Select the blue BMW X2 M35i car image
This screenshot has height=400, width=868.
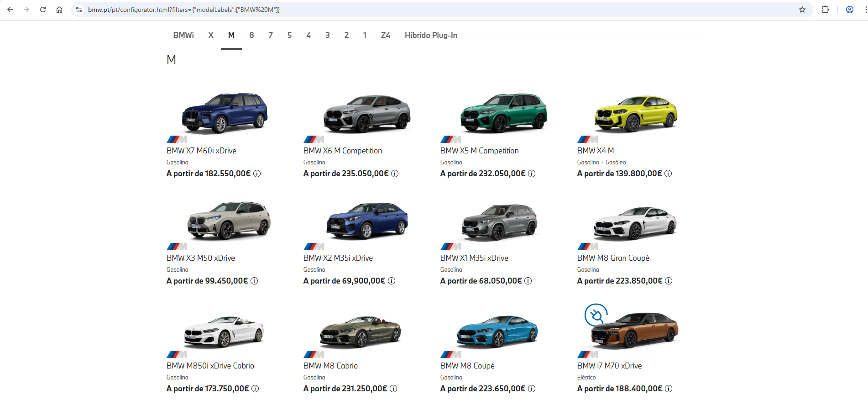[x=367, y=221]
